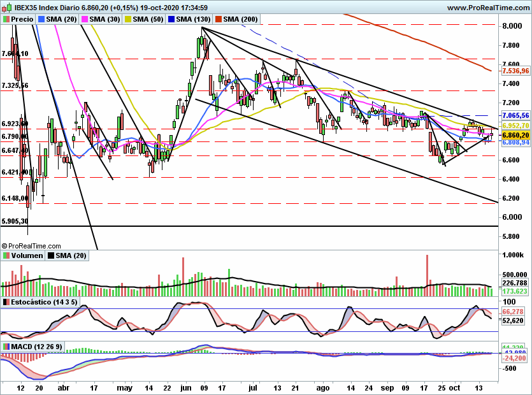The width and height of the screenshot is (532, 395).
Task: Click the red 7.536,96 SMA 200 price tag
Action: coord(515,71)
